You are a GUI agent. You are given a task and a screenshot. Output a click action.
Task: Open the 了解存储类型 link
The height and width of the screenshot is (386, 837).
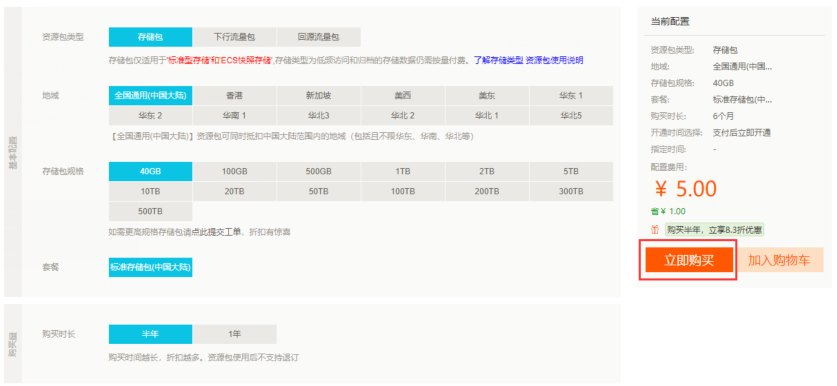pos(498,60)
